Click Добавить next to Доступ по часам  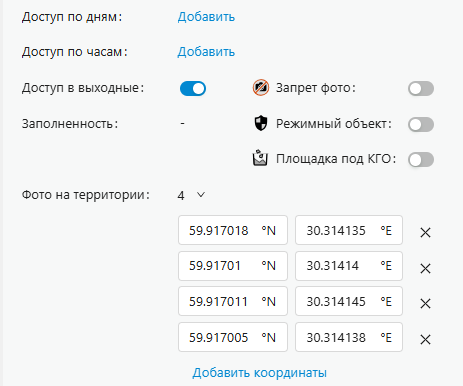point(206,52)
